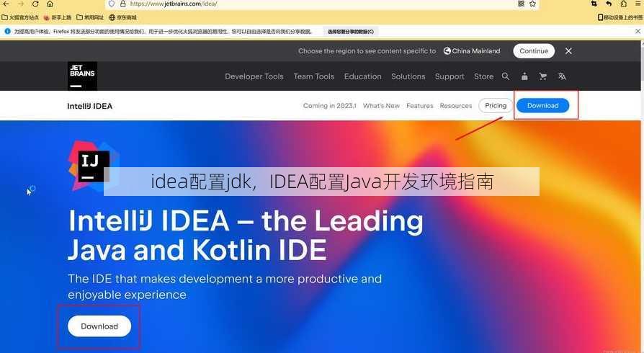Open the What's New tab
The height and width of the screenshot is (353, 644).
point(381,106)
